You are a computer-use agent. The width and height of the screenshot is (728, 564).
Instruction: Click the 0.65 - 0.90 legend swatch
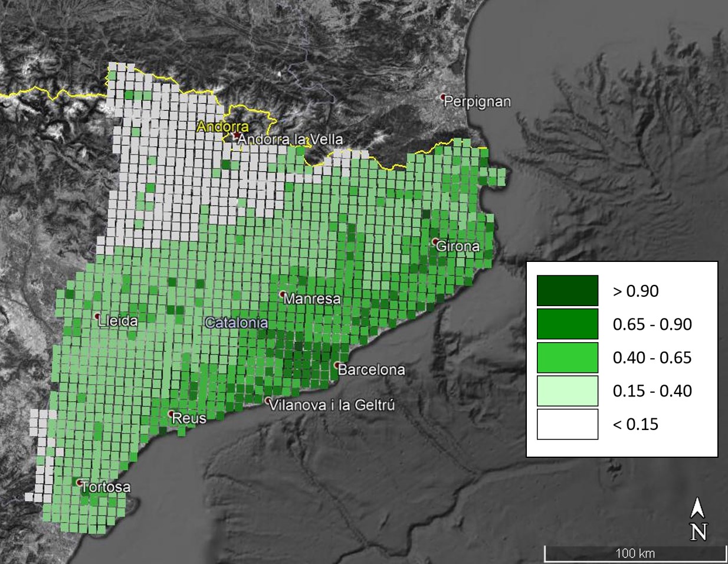(x=568, y=324)
